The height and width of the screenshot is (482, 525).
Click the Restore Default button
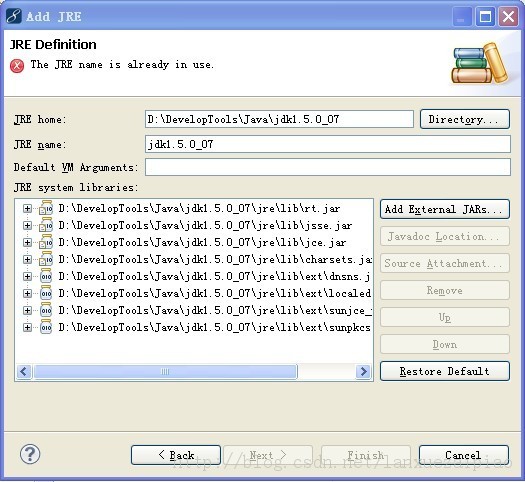[445, 371]
